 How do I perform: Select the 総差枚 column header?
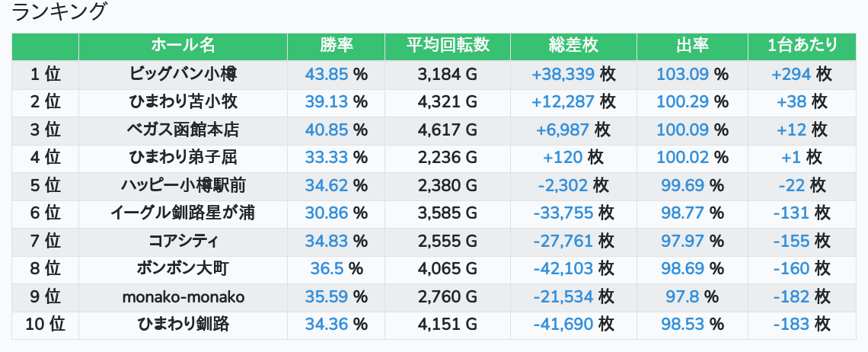coord(573,46)
